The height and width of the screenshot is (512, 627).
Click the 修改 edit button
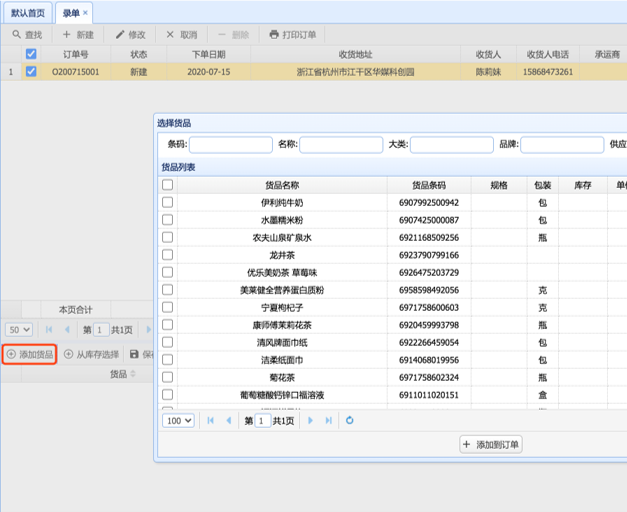point(130,35)
